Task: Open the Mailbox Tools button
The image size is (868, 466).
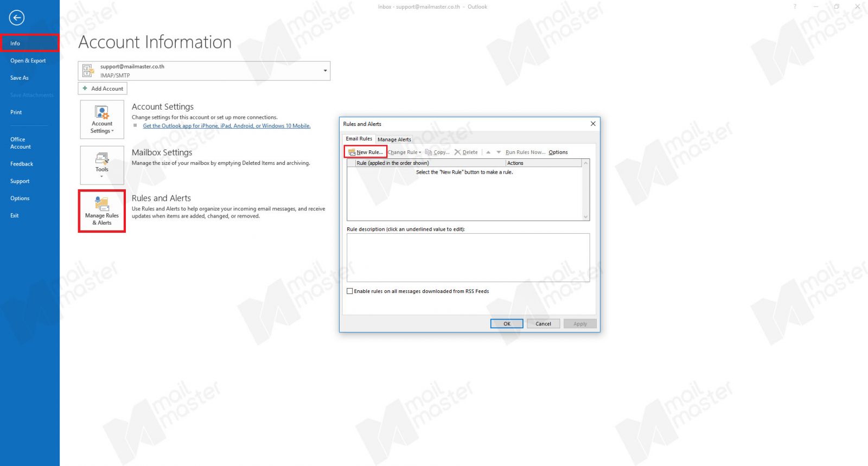Action: pyautogui.click(x=102, y=165)
